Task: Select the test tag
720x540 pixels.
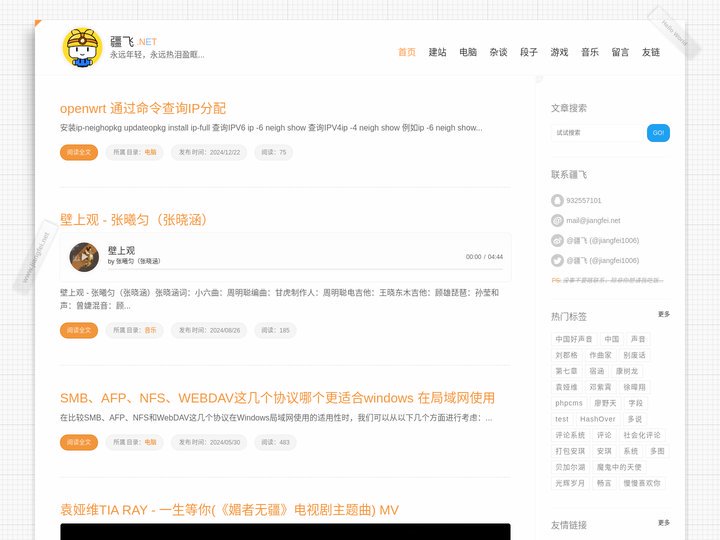Action: coord(562,419)
